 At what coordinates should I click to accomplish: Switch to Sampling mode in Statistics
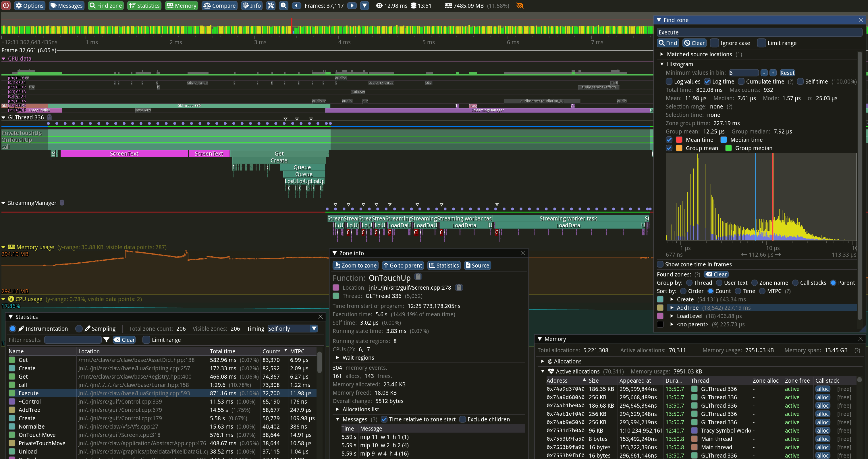pyautogui.click(x=80, y=328)
